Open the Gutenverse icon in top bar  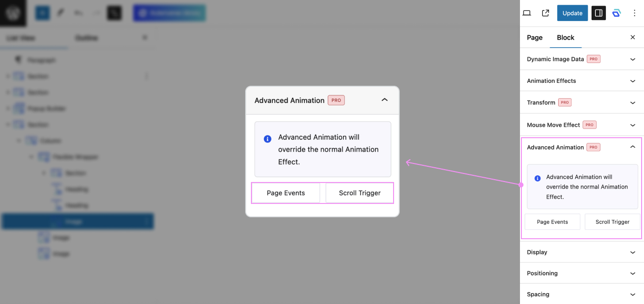616,13
